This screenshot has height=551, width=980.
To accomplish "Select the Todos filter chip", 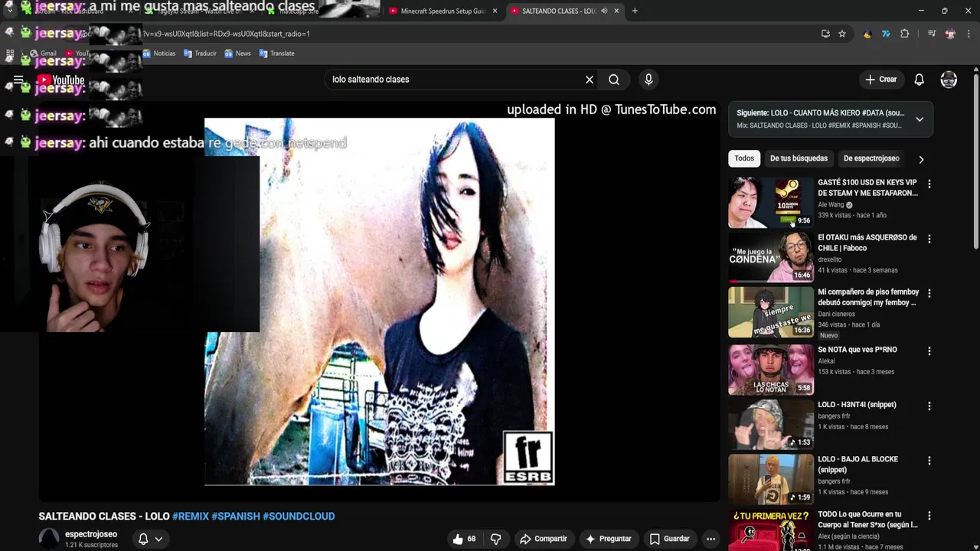I will [x=744, y=158].
